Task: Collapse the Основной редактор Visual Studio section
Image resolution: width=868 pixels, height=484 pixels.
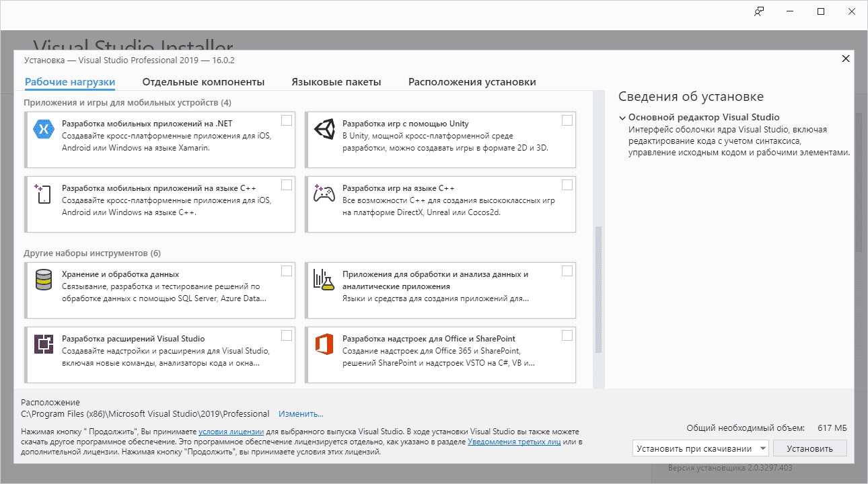Action: pos(622,118)
